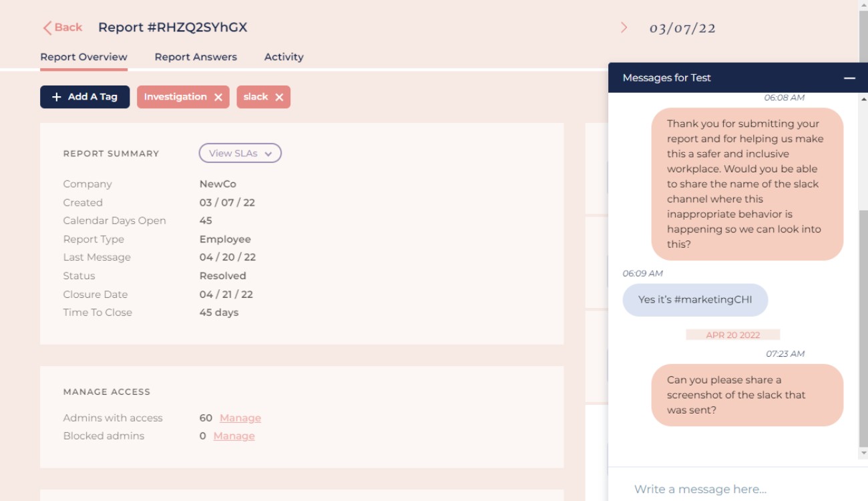Minimize the Messages for Test panel
This screenshot has width=868, height=501.
point(849,78)
